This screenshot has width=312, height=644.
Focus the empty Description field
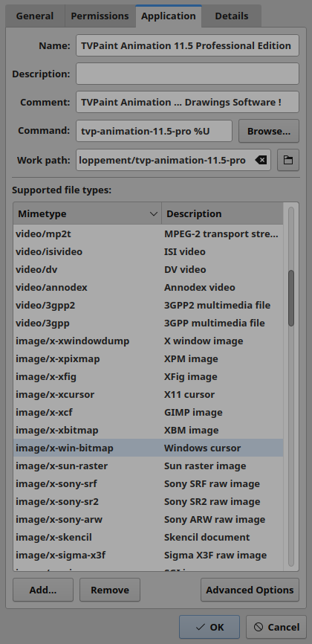pyautogui.click(x=187, y=74)
